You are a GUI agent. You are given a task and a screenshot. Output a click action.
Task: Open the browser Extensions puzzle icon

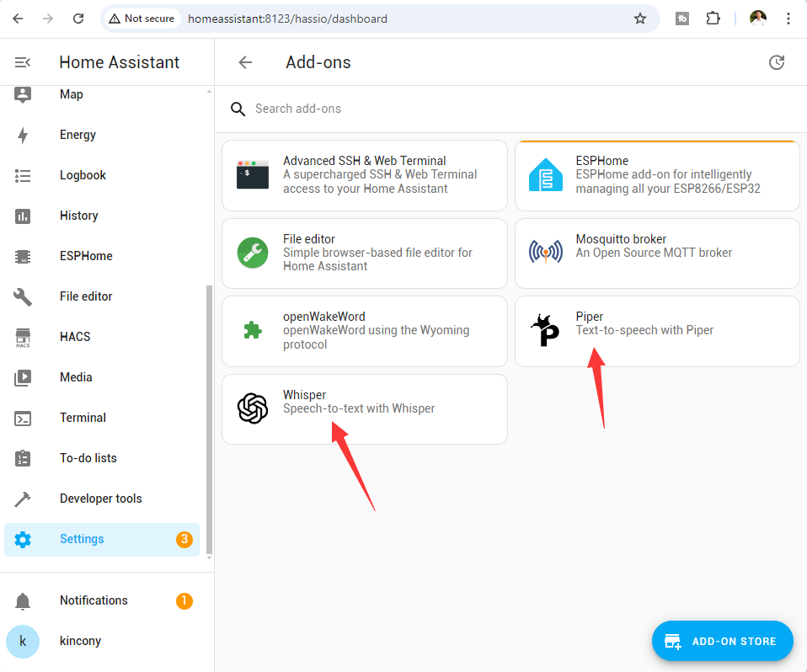click(x=713, y=19)
